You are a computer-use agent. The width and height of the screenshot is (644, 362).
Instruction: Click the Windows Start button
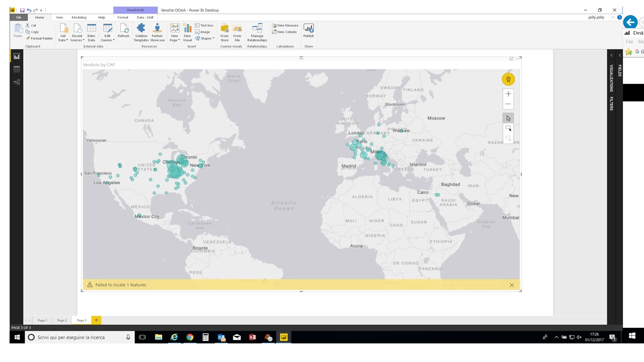[x=17, y=337]
